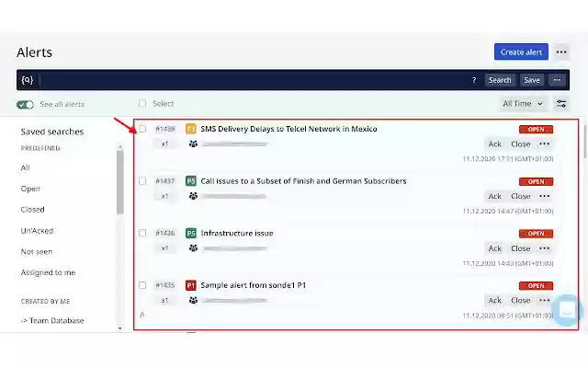Click team icon under Sample alert from sonde1
The height and width of the screenshot is (368, 588).
pyautogui.click(x=193, y=301)
